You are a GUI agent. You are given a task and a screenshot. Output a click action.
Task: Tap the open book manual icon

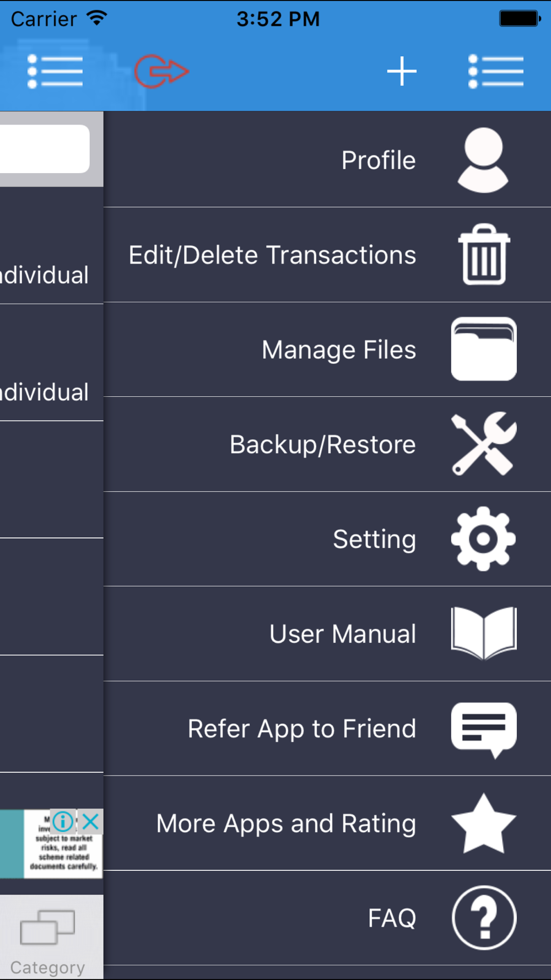pos(484,633)
